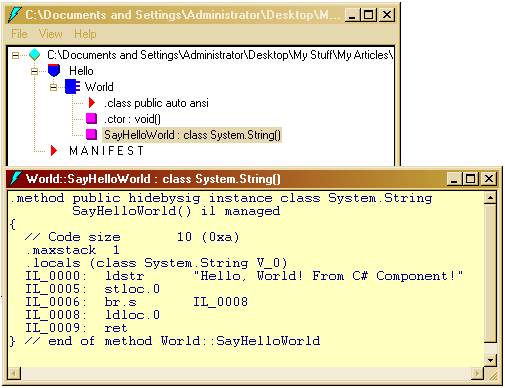Screen dimensions: 505x388
Task: Open the View menu
Action: pos(50,34)
